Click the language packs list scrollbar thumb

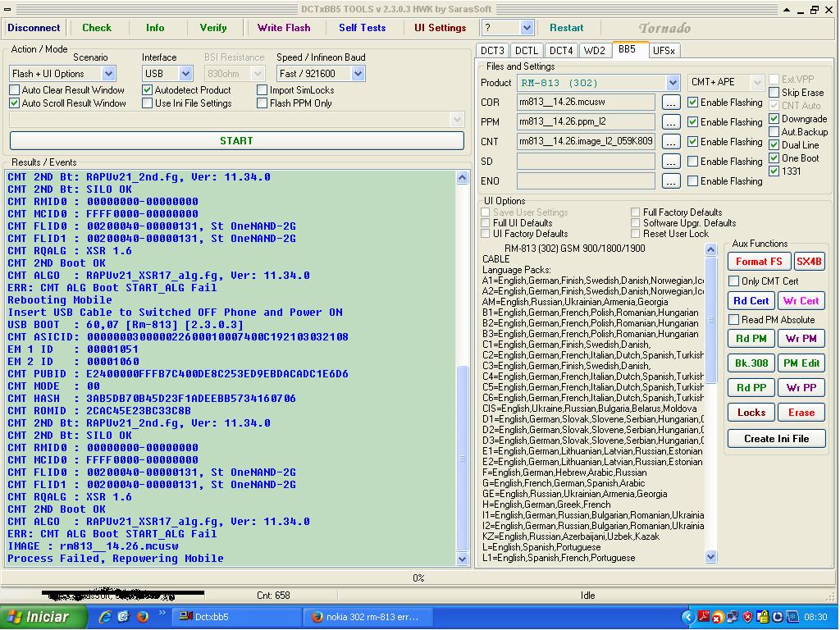click(711, 319)
